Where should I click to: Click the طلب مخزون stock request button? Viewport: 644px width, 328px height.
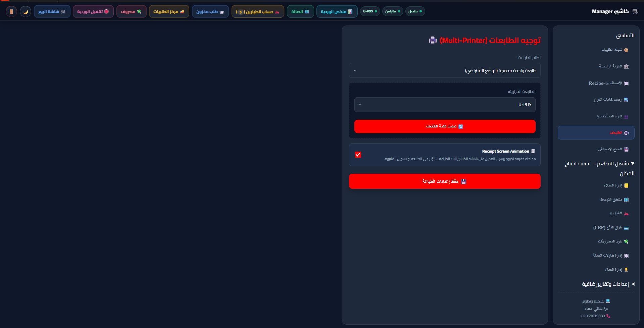tap(210, 11)
